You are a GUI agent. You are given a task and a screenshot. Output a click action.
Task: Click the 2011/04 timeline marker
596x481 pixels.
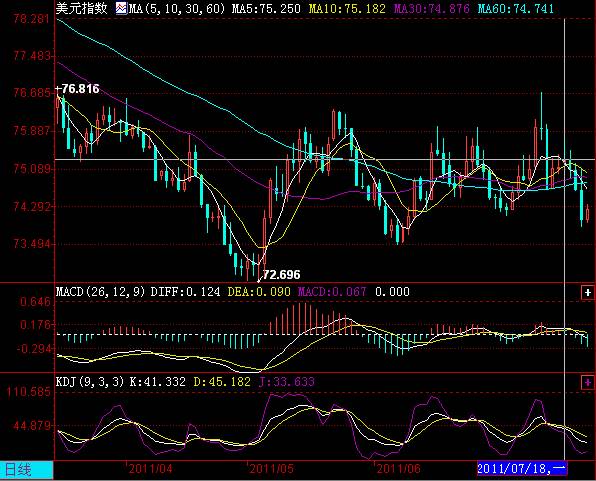(x=150, y=469)
